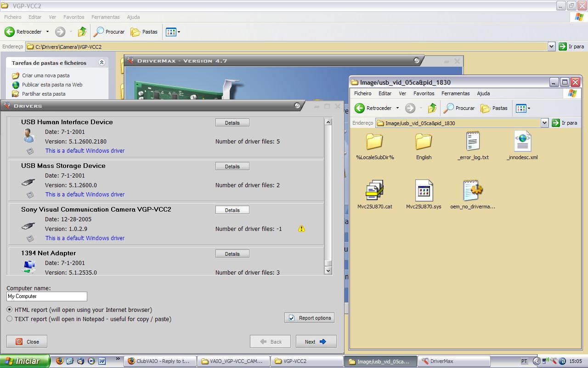This screenshot has height=368, width=588.
Task: Expand the quick launch overflow chevron
Action: pyautogui.click(x=118, y=359)
